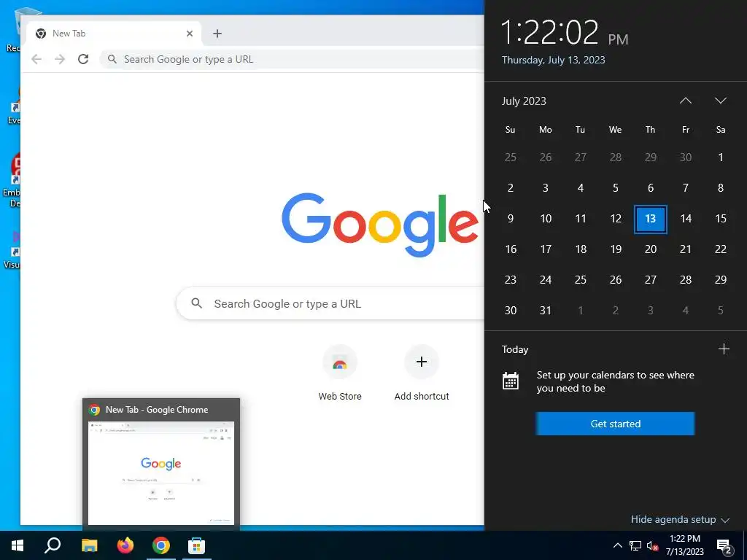Viewport: 747px width, 560px height.
Task: Select July 28 in calendar
Action: pos(686,279)
